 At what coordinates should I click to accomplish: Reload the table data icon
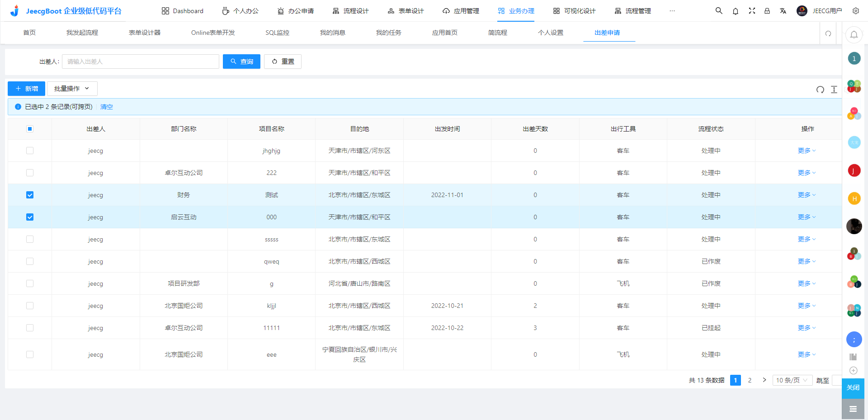[820, 90]
